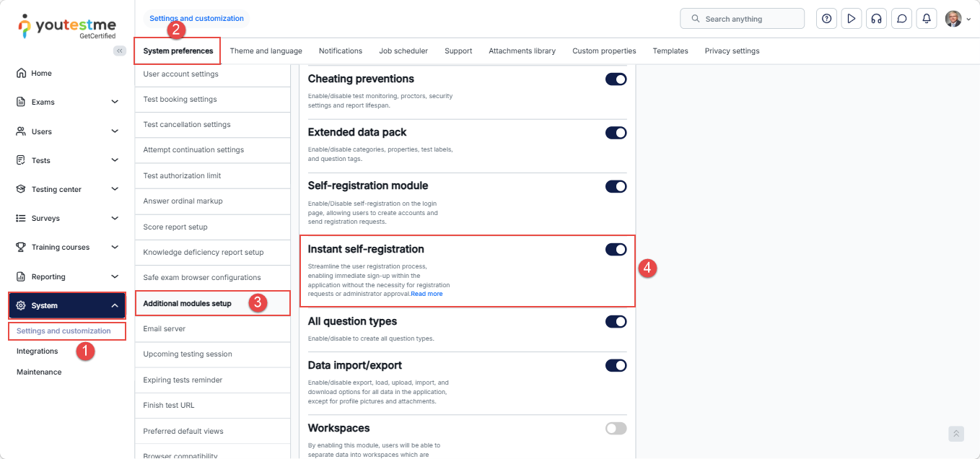
Task: Open the notifications bell icon
Action: (927, 19)
